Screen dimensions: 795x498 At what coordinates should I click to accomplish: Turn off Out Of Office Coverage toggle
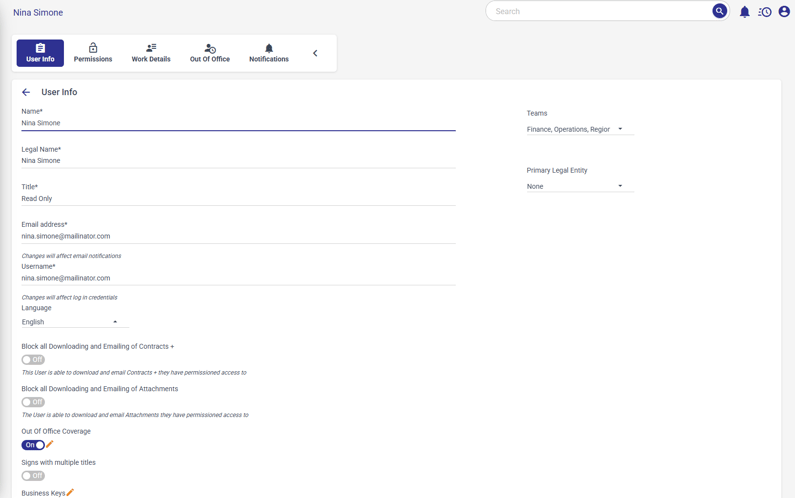(33, 445)
